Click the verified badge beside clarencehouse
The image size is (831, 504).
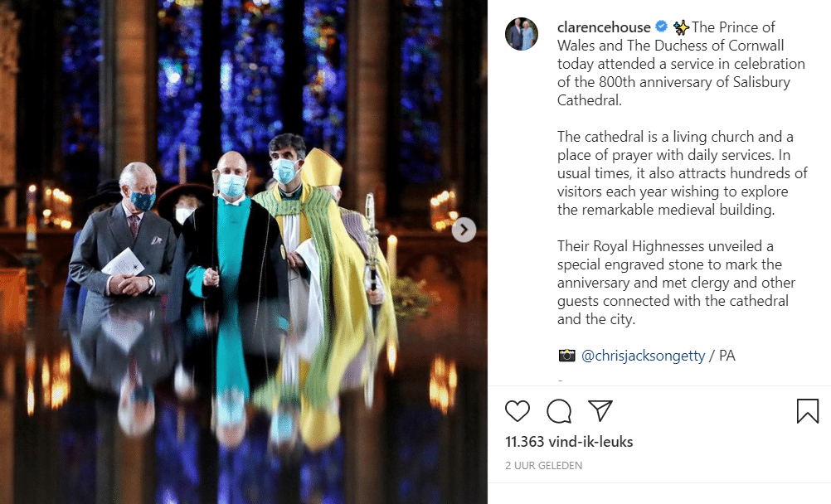[x=662, y=27]
